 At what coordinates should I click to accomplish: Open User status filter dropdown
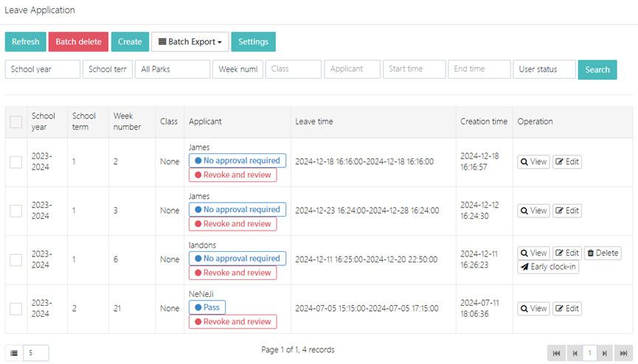click(544, 69)
